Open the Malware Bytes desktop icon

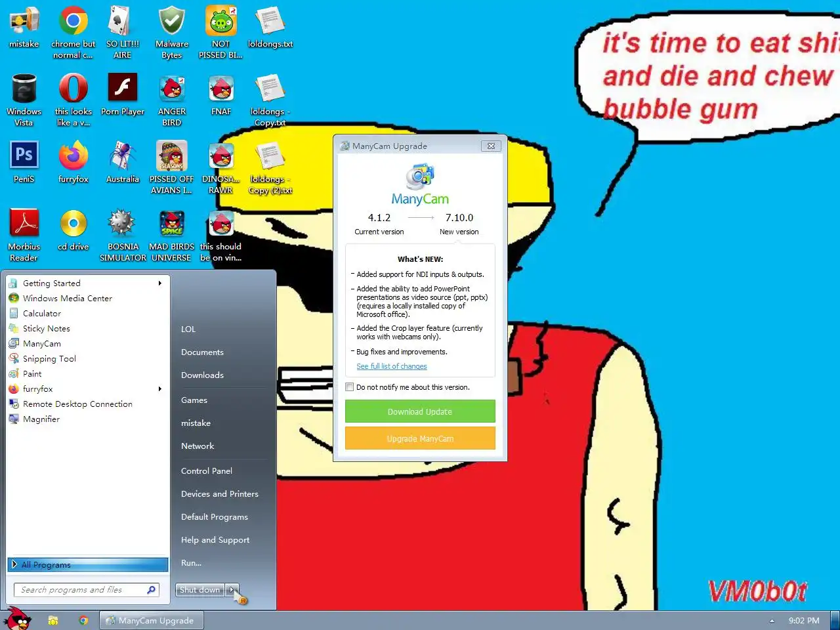[x=171, y=32]
